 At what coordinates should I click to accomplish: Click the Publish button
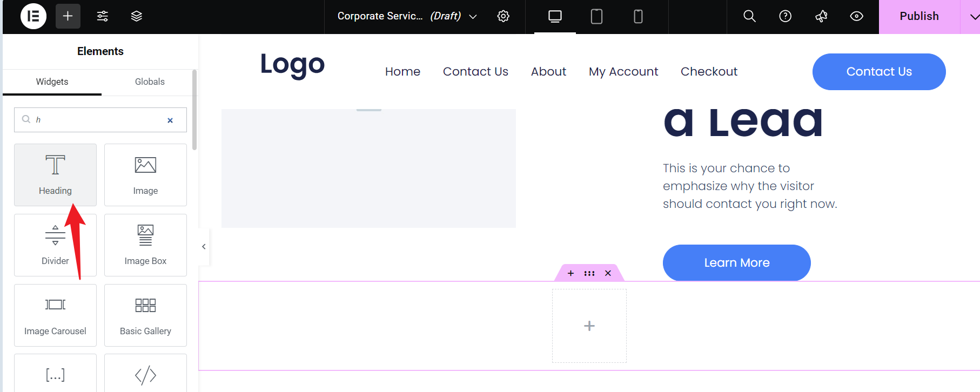(x=919, y=16)
